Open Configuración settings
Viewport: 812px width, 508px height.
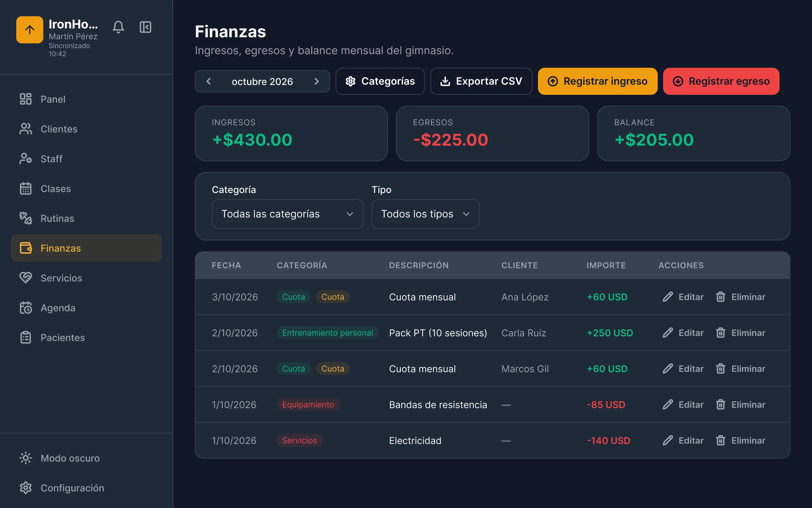tap(86, 488)
